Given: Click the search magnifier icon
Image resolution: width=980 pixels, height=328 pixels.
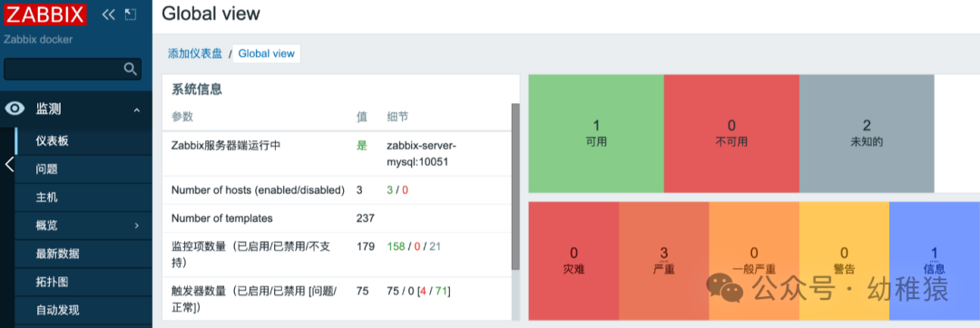Looking at the screenshot, I should click(130, 69).
